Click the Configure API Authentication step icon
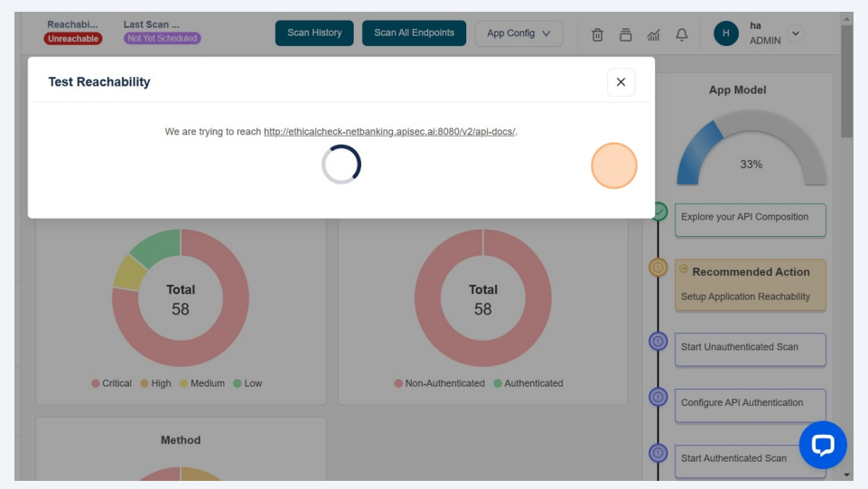The height and width of the screenshot is (489, 868). click(x=658, y=397)
